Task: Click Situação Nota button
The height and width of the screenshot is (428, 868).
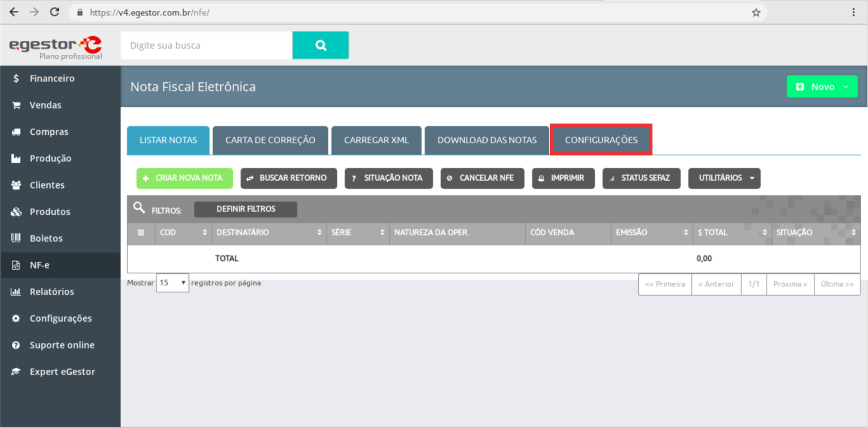Action: [389, 179]
